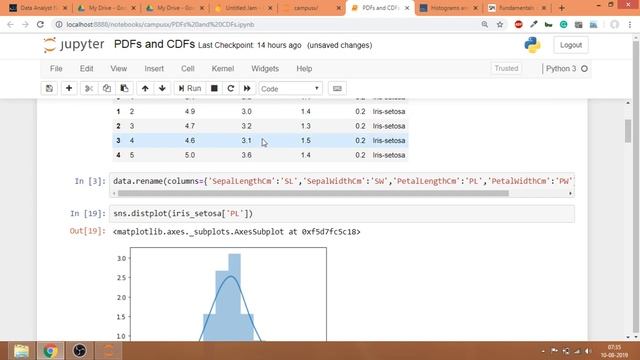
Task: Click the Python logo icon
Action: coord(532,45)
